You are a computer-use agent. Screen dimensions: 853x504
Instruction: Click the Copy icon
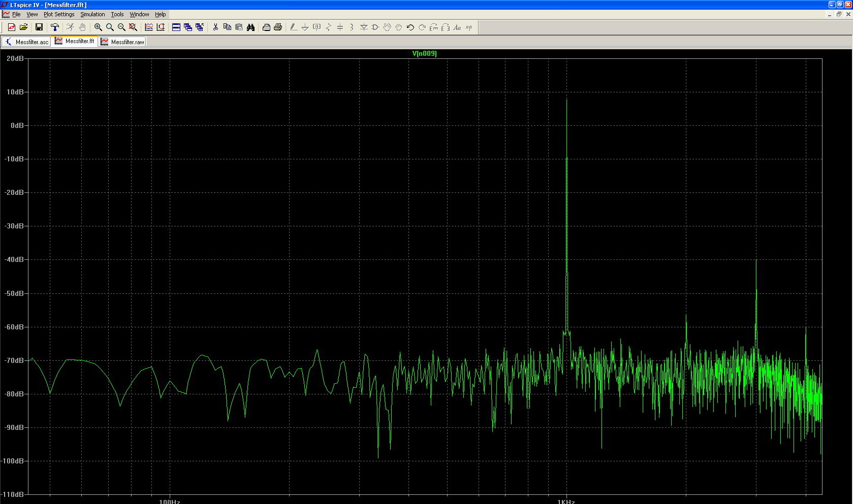(227, 27)
